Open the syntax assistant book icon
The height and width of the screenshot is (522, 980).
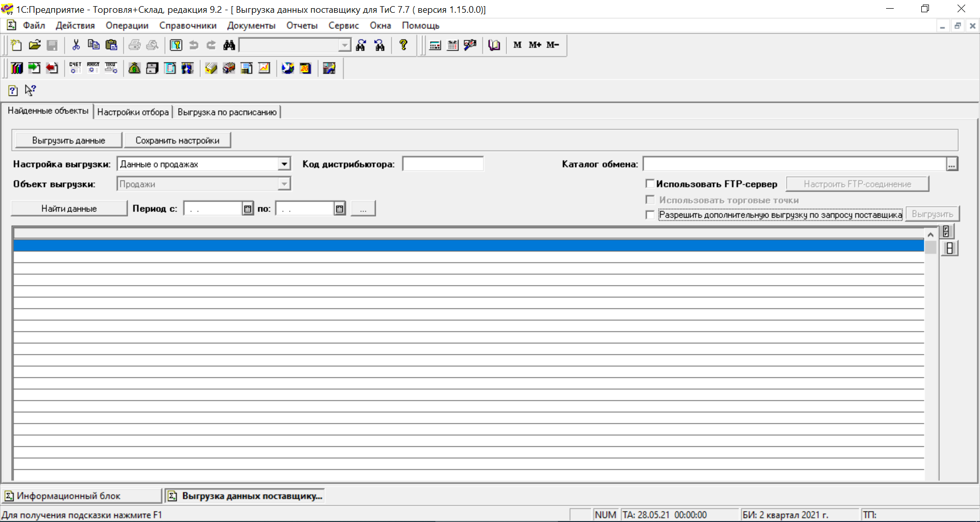494,45
